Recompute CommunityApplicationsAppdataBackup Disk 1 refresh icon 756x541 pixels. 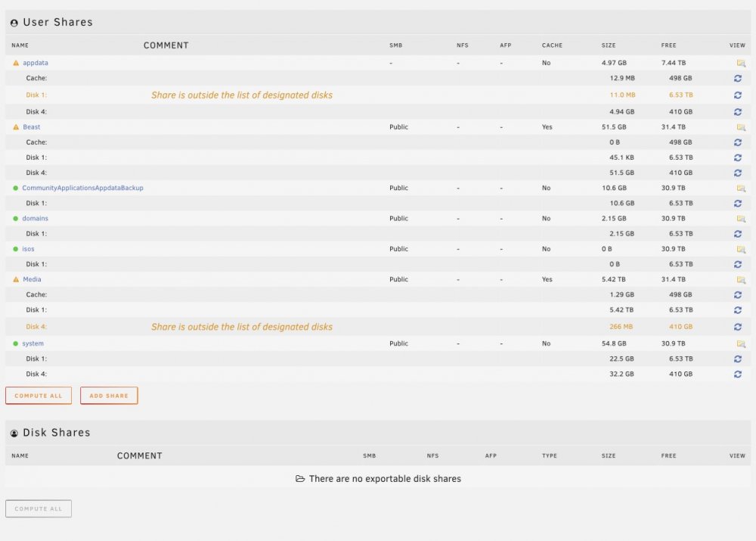point(738,204)
